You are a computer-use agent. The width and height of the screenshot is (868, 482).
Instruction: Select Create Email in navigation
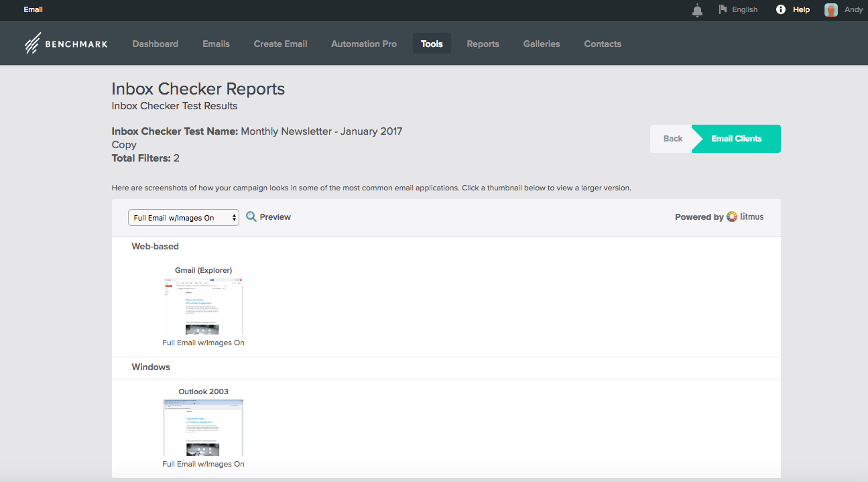[280, 44]
